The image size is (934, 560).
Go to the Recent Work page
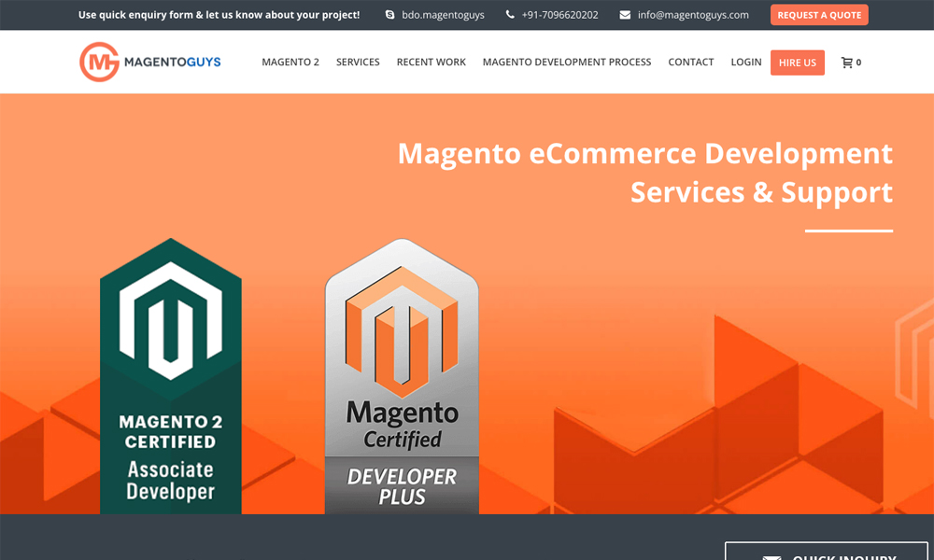pos(431,63)
